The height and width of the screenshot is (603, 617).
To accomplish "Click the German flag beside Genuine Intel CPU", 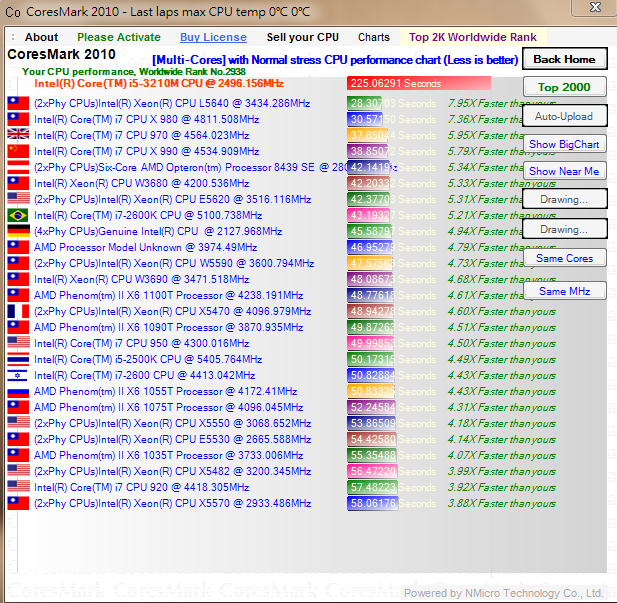I will pyautogui.click(x=18, y=231).
